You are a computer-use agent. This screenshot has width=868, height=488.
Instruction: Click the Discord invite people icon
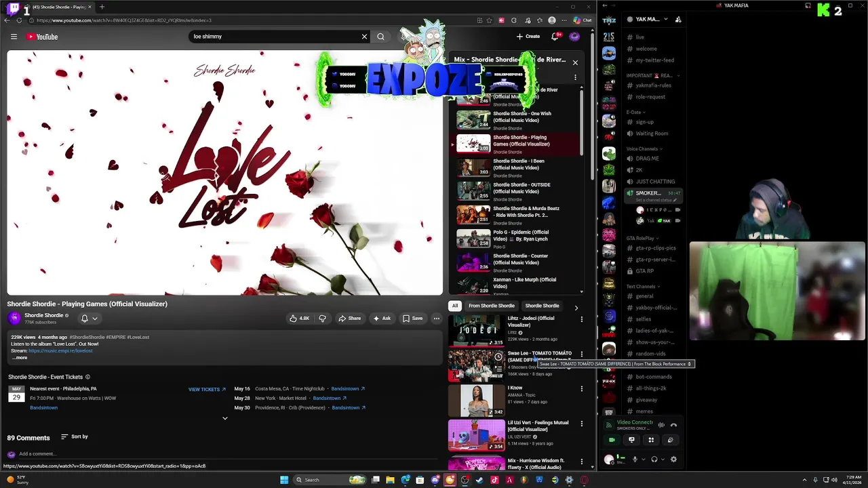678,19
